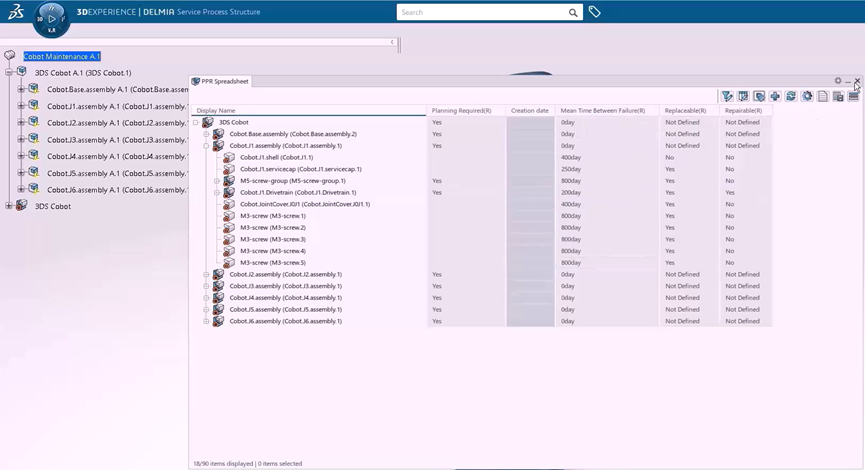This screenshot has height=470, width=865.
Task: Open PPR Spreadsheet panel settings gear
Action: tap(838, 81)
